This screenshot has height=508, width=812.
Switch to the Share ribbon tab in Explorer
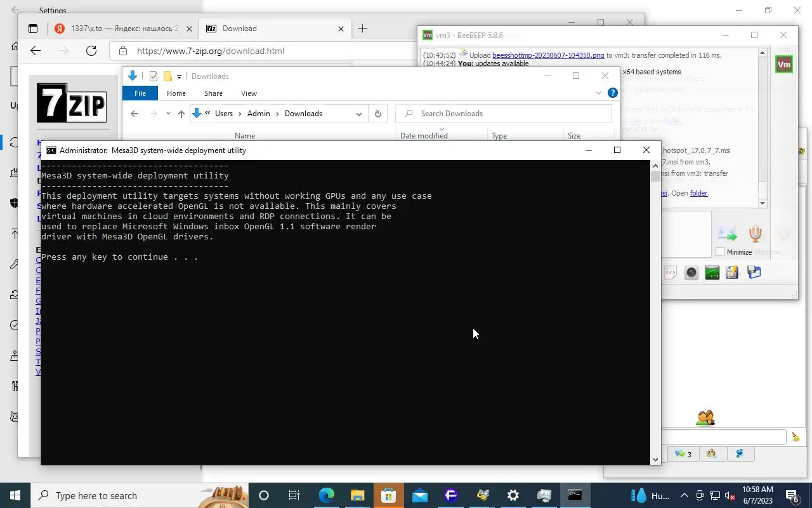point(213,93)
